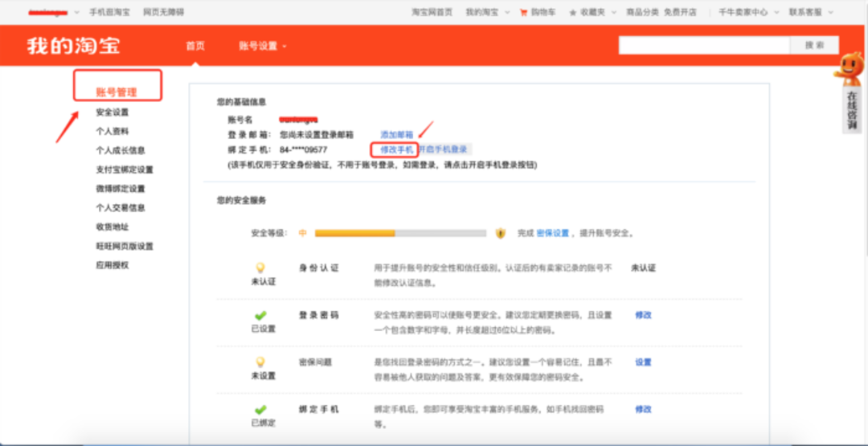The width and height of the screenshot is (868, 446).
Task: Click the 手机逛淘宝 link
Action: [x=109, y=12]
